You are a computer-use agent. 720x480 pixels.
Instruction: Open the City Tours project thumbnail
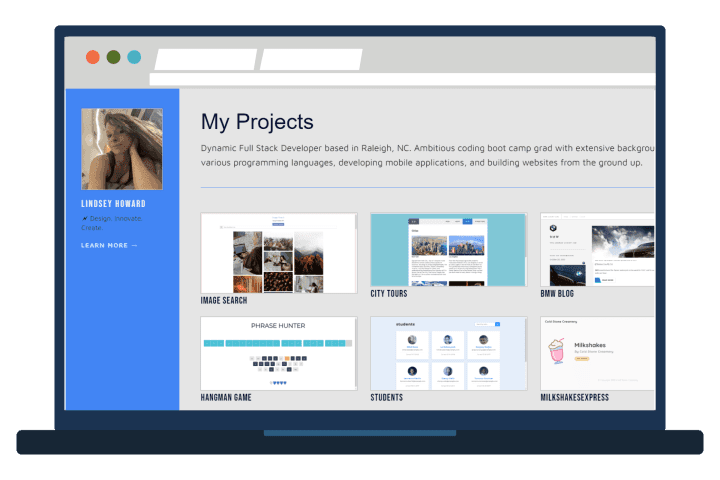(449, 249)
